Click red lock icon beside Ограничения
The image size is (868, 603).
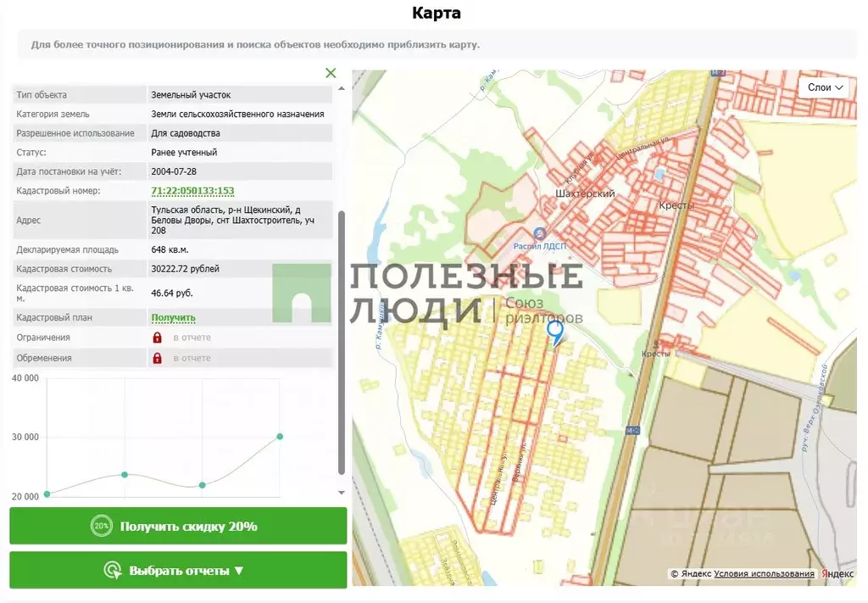(157, 338)
